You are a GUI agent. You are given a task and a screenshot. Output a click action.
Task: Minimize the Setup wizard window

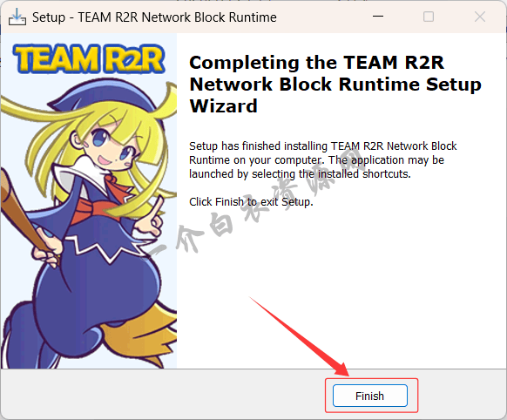(x=378, y=17)
